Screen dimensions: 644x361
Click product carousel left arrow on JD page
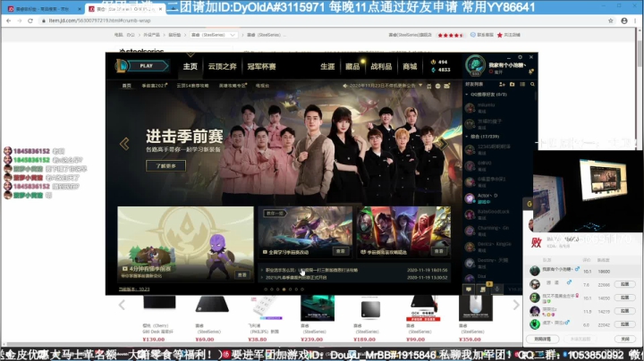[x=122, y=305]
